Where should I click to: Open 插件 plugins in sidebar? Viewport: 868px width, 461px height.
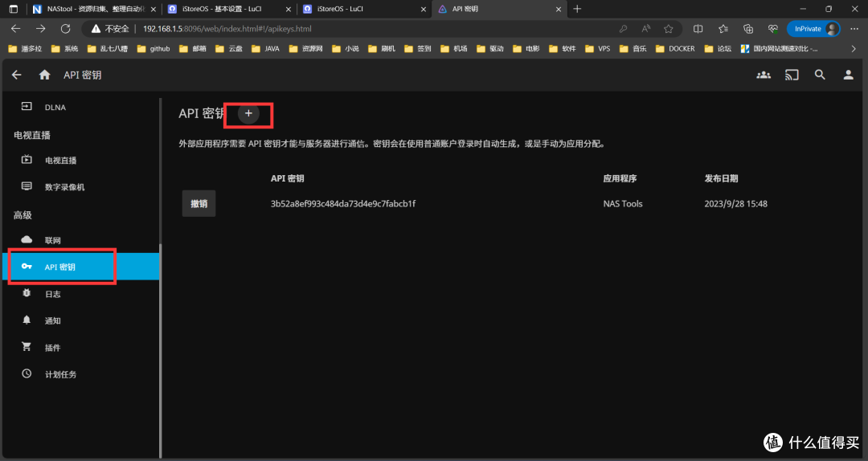pyautogui.click(x=81, y=348)
